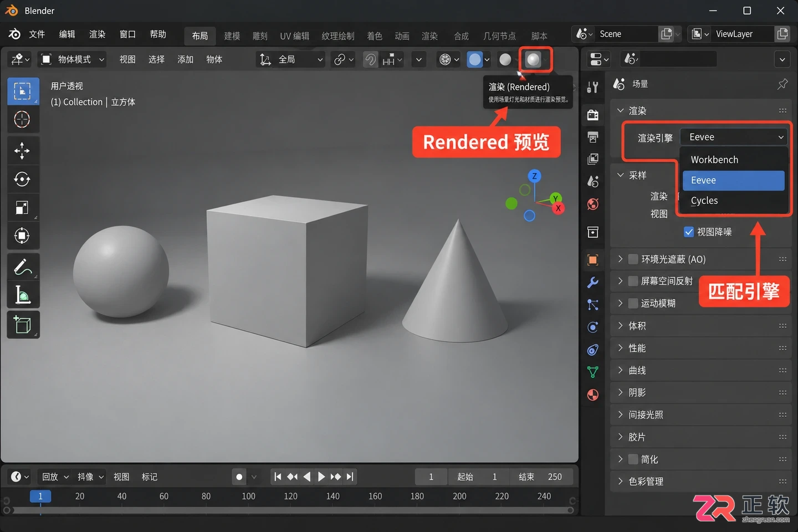Switch to the 建模 workspace tab
This screenshot has width=798, height=532.
[232, 36]
